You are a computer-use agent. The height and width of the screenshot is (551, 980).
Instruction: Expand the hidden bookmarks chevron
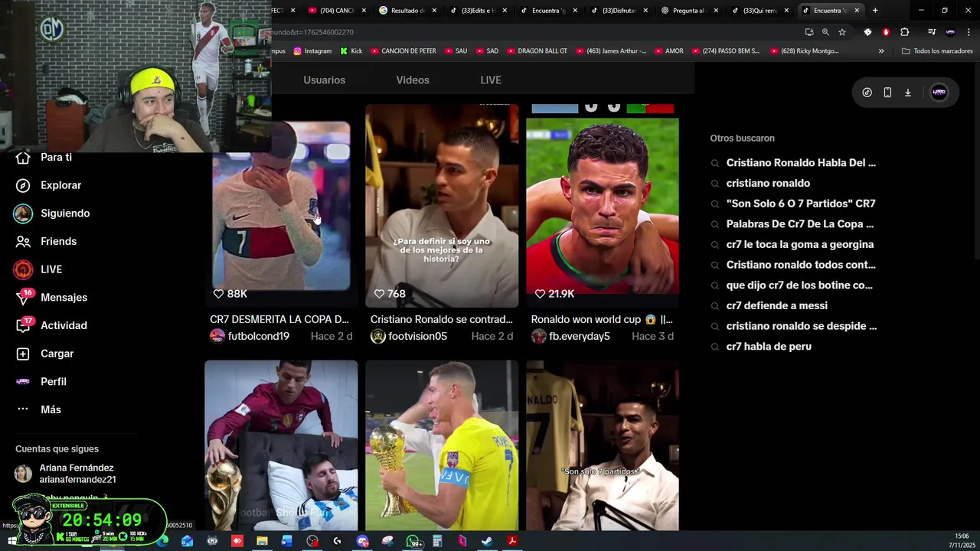click(881, 51)
